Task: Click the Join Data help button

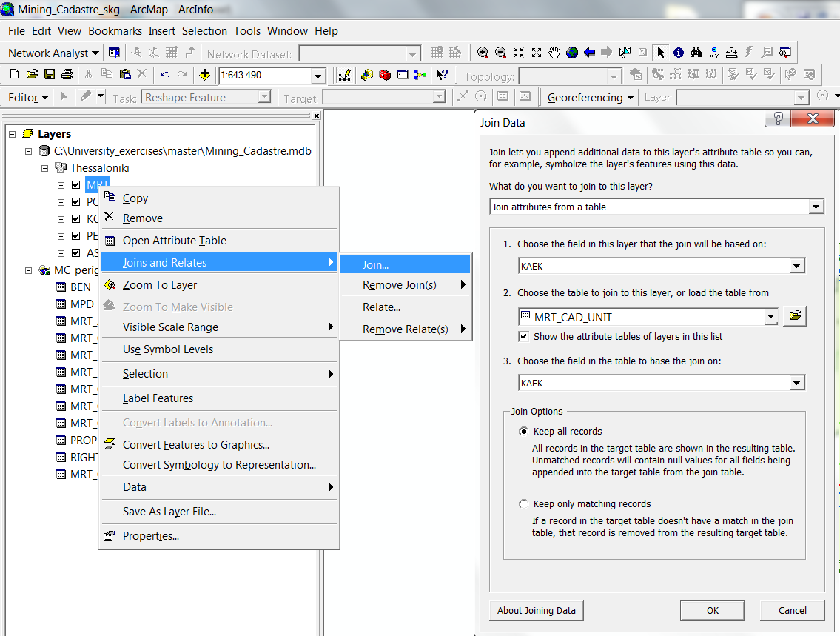Action: pyautogui.click(x=778, y=118)
